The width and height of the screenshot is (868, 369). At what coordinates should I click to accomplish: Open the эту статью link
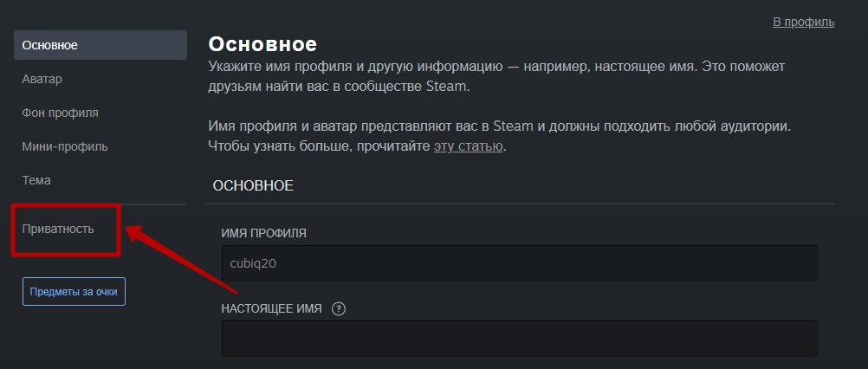(x=469, y=147)
